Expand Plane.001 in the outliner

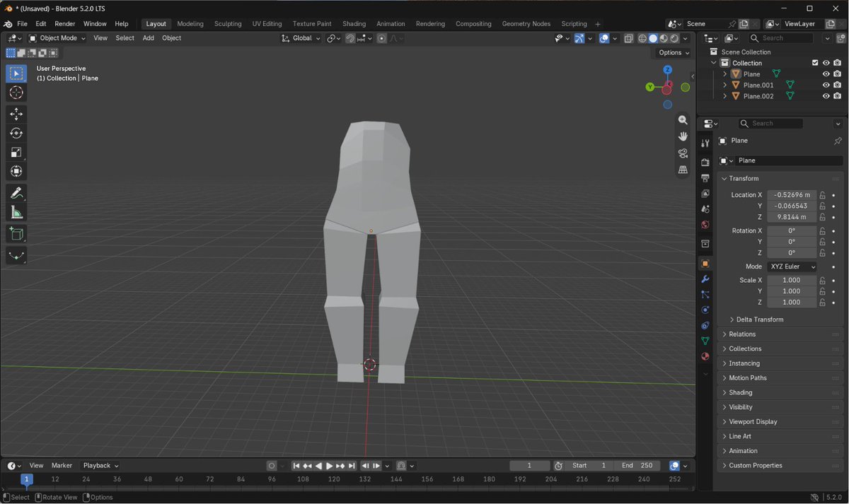(724, 85)
